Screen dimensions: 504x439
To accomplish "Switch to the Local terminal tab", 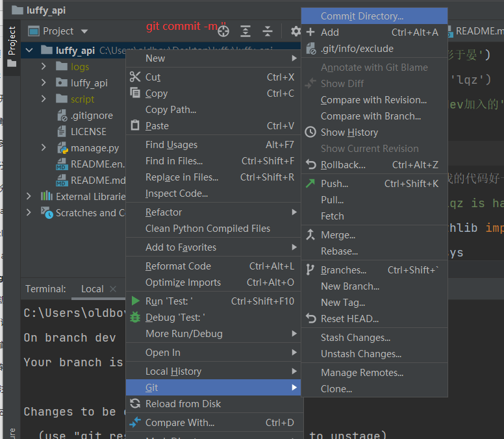I will [x=92, y=289].
